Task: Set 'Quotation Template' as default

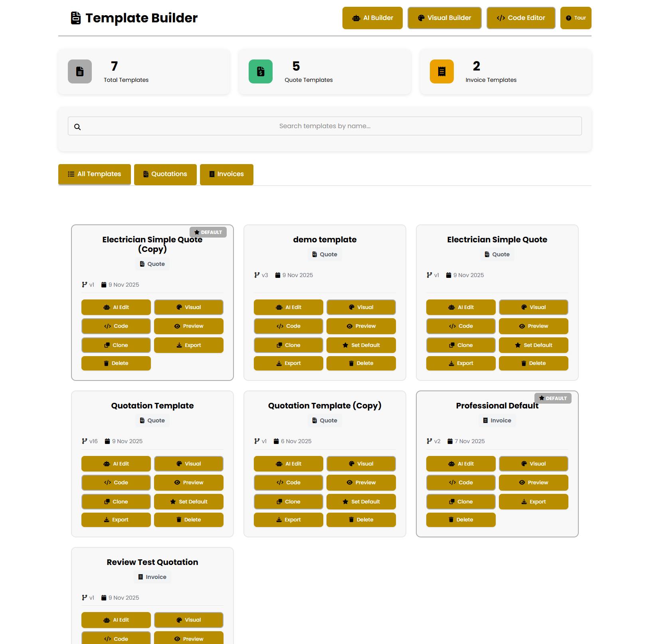Action: 188,501
